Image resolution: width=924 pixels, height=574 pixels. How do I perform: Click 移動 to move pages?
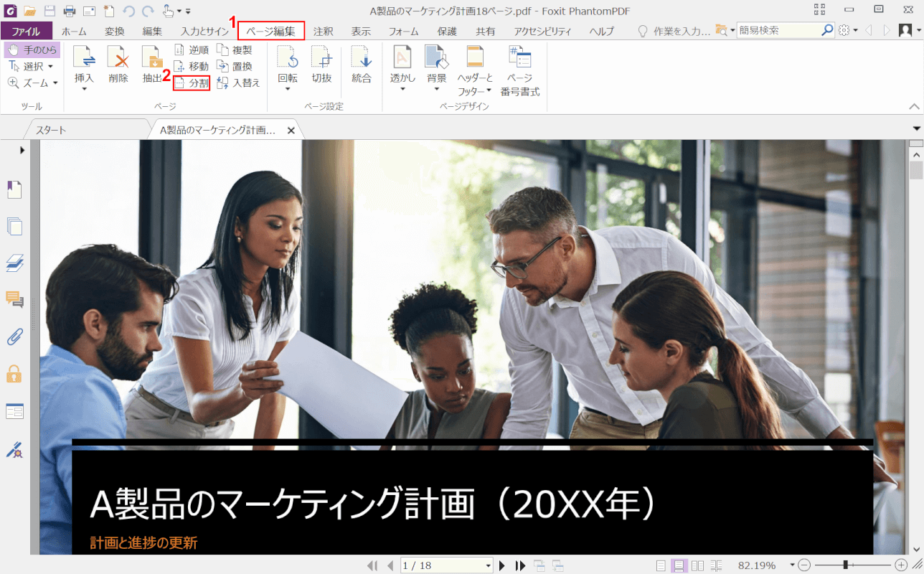pyautogui.click(x=192, y=66)
